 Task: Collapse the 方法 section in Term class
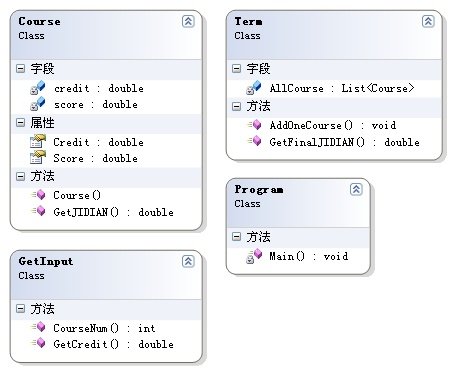(236, 107)
